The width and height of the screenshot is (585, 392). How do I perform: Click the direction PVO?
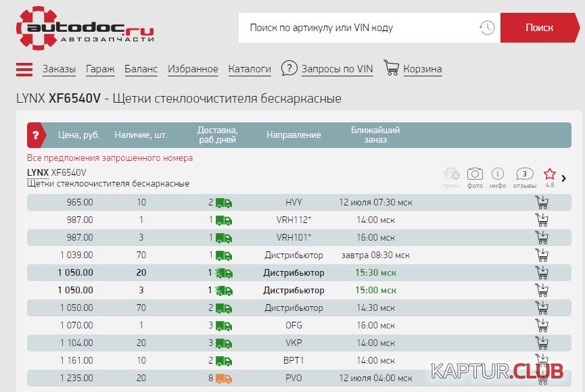pyautogui.click(x=294, y=378)
